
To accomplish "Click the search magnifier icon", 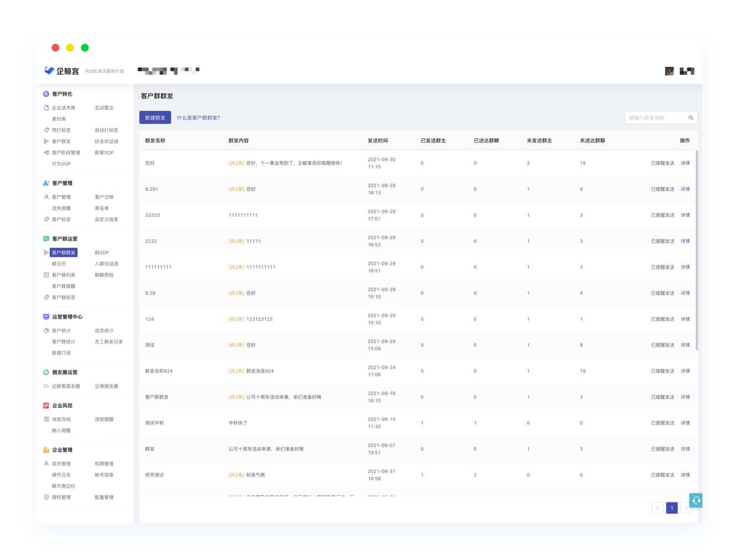I will (x=691, y=118).
